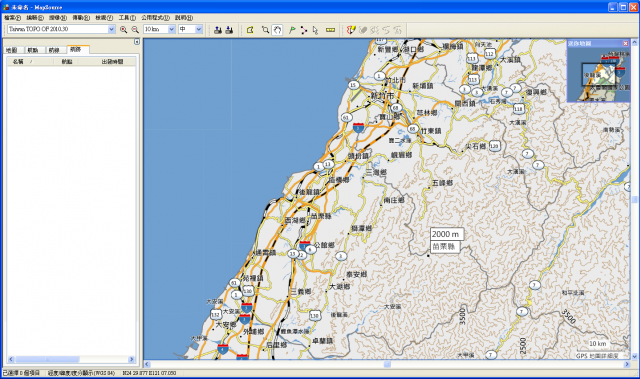Click the route 132 shield near 大安鄉
640x379 pixels.
pos(216,314)
